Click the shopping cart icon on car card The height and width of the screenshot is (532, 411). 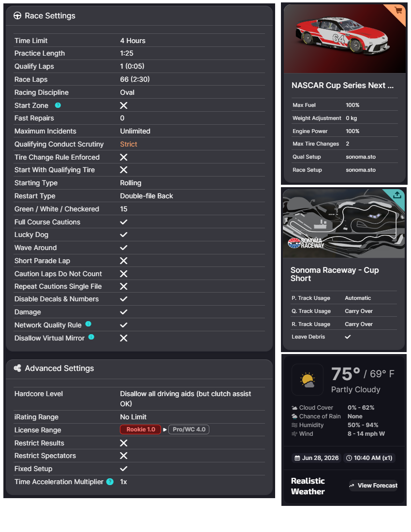point(398,10)
